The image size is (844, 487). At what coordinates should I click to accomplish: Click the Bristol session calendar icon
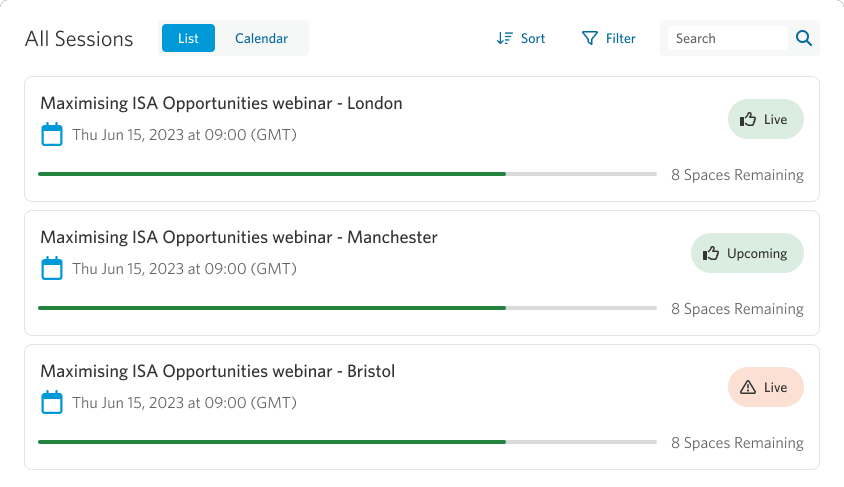tap(52, 403)
